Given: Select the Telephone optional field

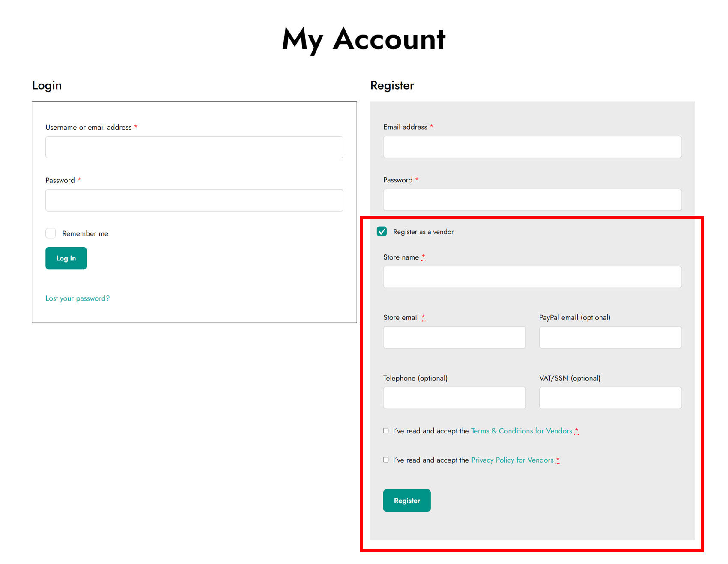Looking at the screenshot, I should (x=454, y=398).
